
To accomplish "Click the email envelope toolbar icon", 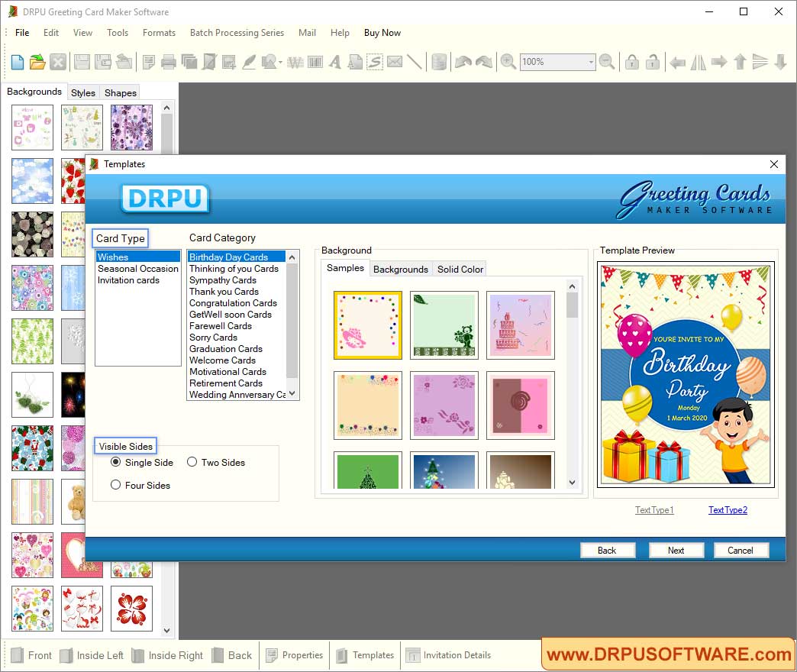I will click(395, 62).
